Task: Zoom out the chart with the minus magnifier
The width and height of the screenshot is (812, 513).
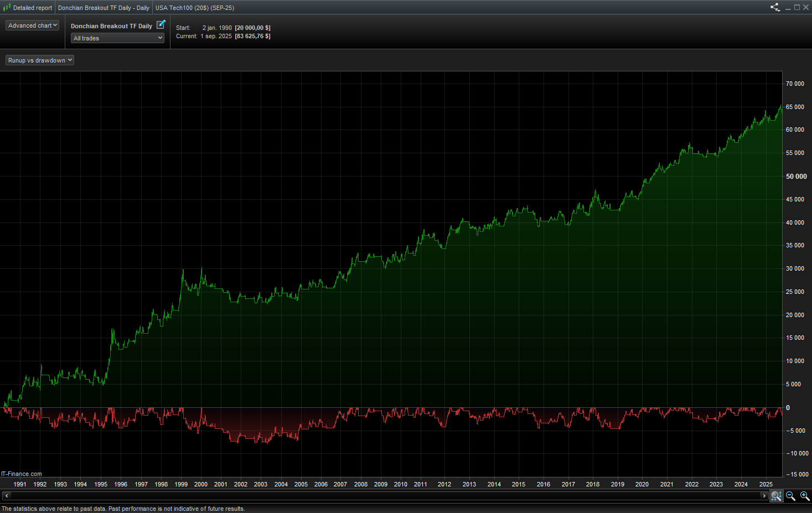Action: (x=791, y=496)
